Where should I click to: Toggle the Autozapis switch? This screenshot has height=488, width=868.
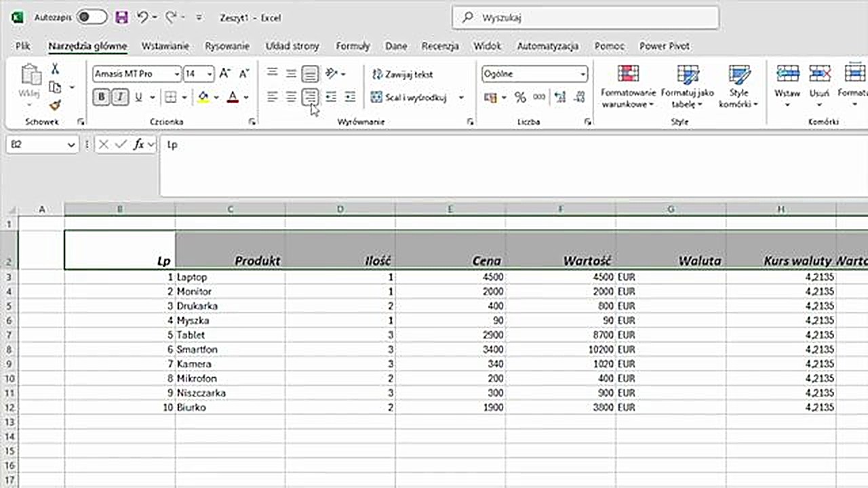pyautogui.click(x=92, y=18)
